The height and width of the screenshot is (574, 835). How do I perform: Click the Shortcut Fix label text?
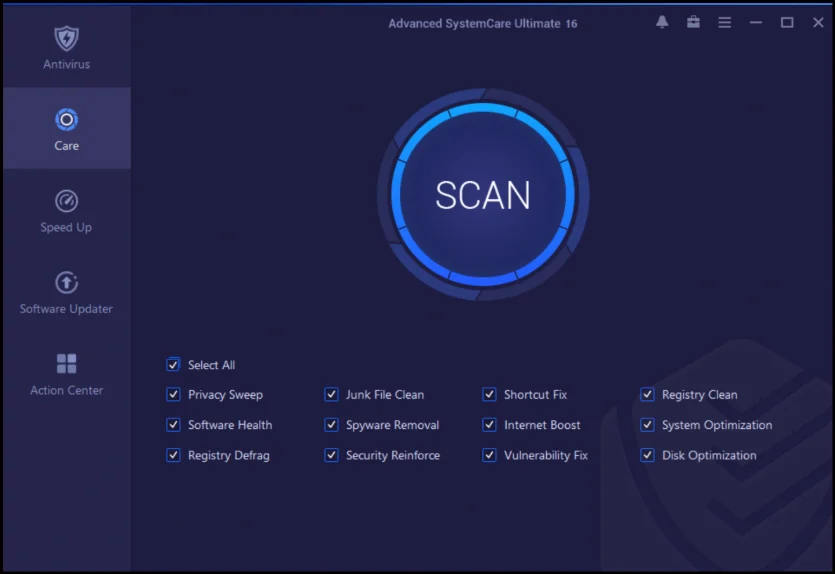tap(535, 395)
